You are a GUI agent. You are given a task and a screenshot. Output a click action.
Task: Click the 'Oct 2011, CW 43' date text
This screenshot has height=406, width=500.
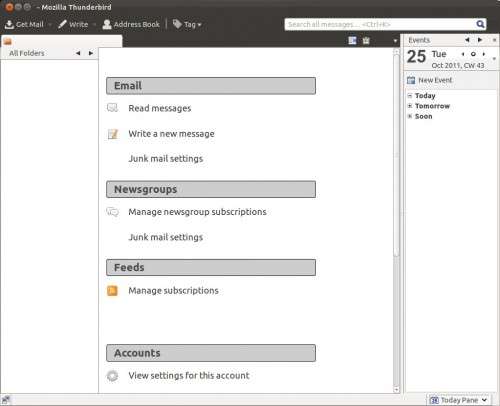coord(458,65)
